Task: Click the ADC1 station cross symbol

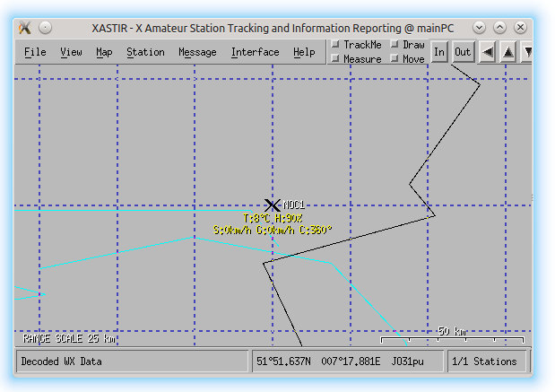Action: [x=273, y=205]
